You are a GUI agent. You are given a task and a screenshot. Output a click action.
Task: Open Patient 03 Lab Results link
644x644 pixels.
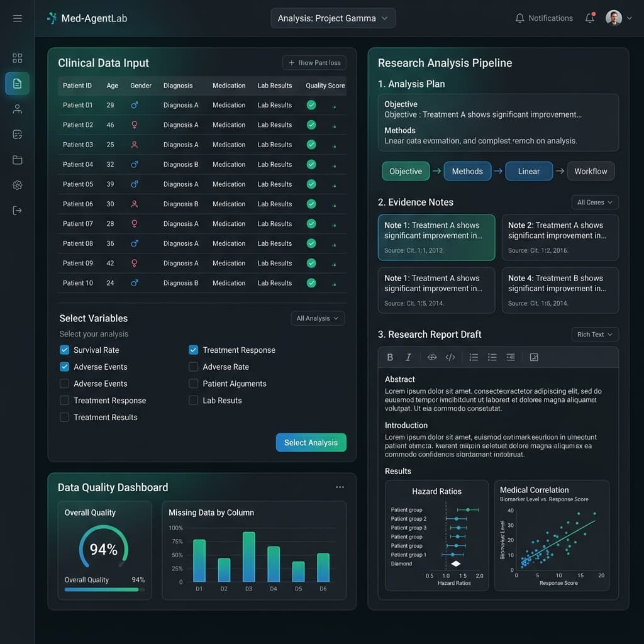275,145
